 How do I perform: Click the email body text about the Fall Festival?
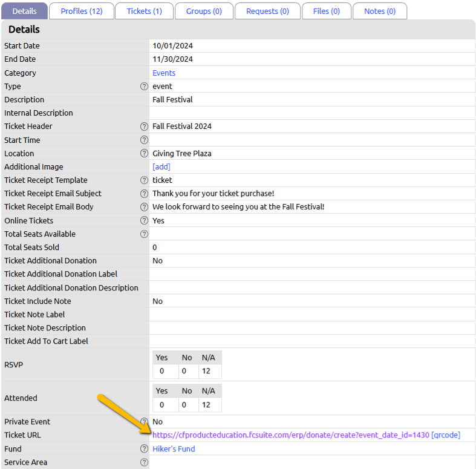[x=238, y=207]
